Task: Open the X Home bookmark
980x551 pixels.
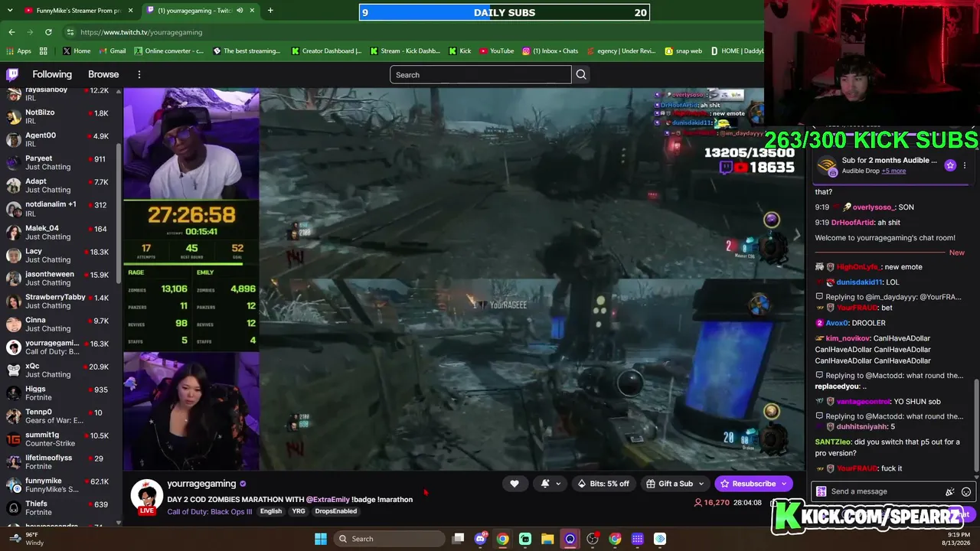Action: point(77,51)
